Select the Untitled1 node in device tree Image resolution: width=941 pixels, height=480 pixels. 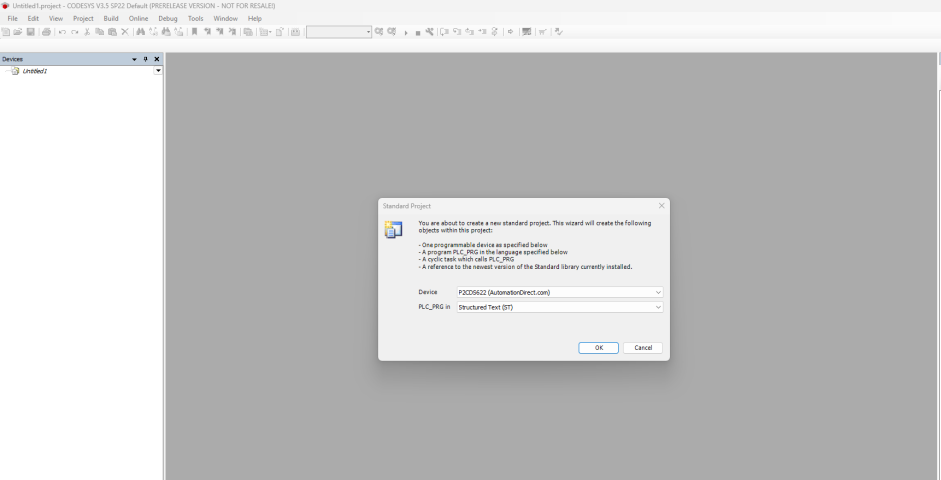(34, 71)
